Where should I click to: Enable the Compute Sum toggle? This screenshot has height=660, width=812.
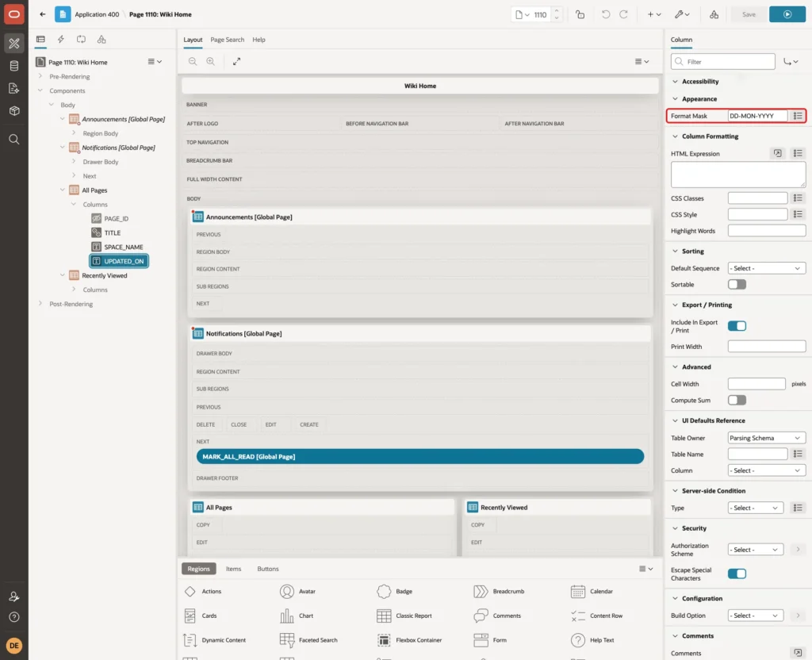click(737, 400)
